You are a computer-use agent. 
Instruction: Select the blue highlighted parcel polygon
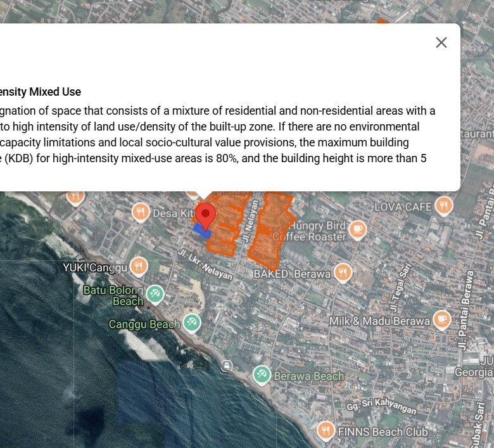(201, 230)
